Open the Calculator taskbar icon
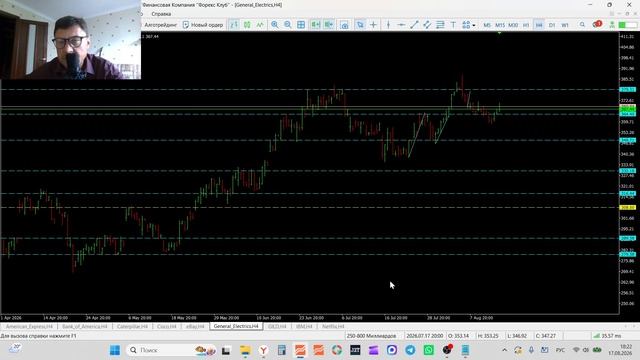Screen dimensions: 640x360 tap(282, 350)
